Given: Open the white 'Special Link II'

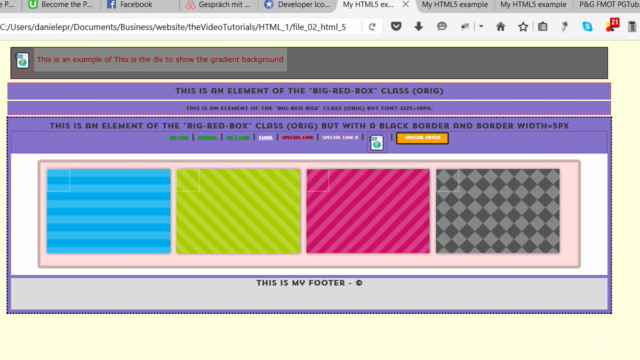Looking at the screenshot, I should coord(340,138).
